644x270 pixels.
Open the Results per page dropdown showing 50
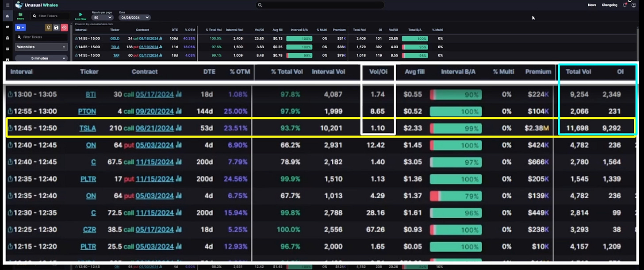[x=102, y=18]
